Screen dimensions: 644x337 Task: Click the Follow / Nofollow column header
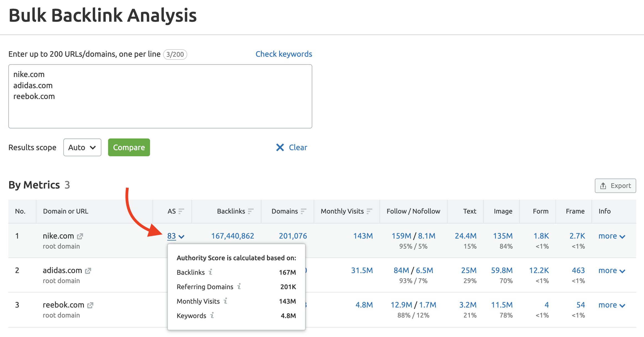[413, 211]
